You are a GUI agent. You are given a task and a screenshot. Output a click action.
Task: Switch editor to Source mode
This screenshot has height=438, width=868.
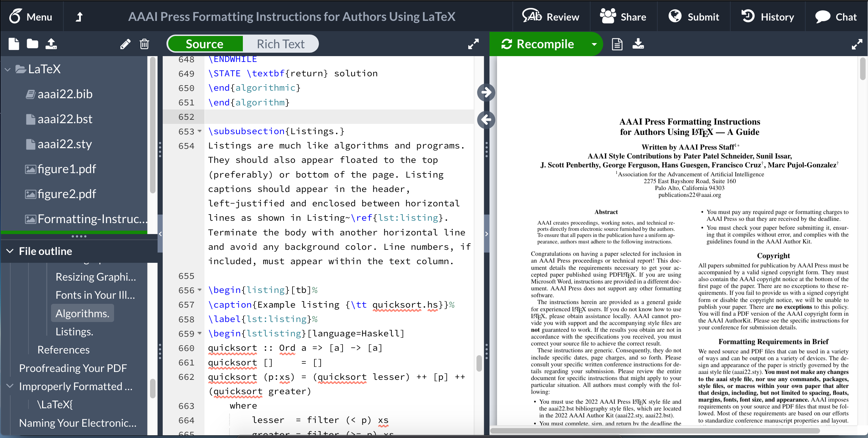point(205,44)
